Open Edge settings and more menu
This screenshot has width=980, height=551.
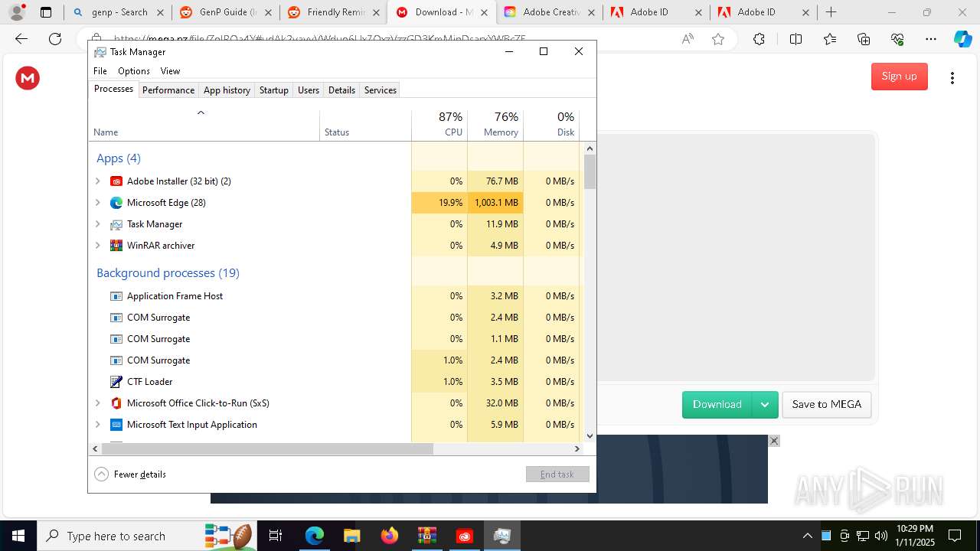(931, 39)
